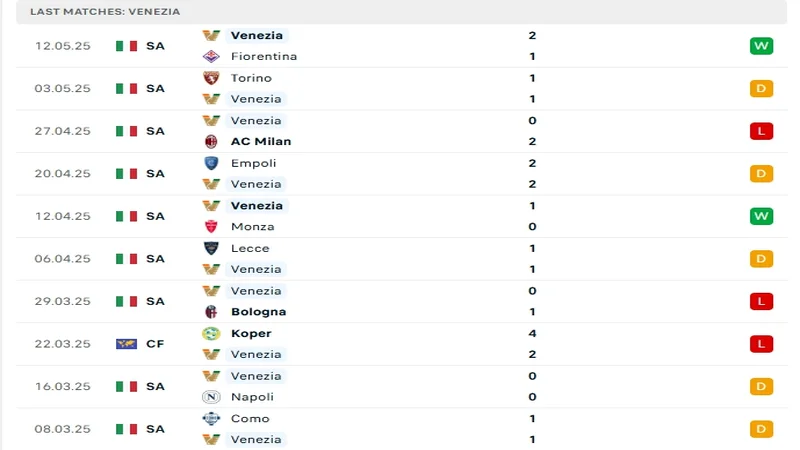
Task: Click the Empoli club crest icon
Action: click(x=211, y=163)
